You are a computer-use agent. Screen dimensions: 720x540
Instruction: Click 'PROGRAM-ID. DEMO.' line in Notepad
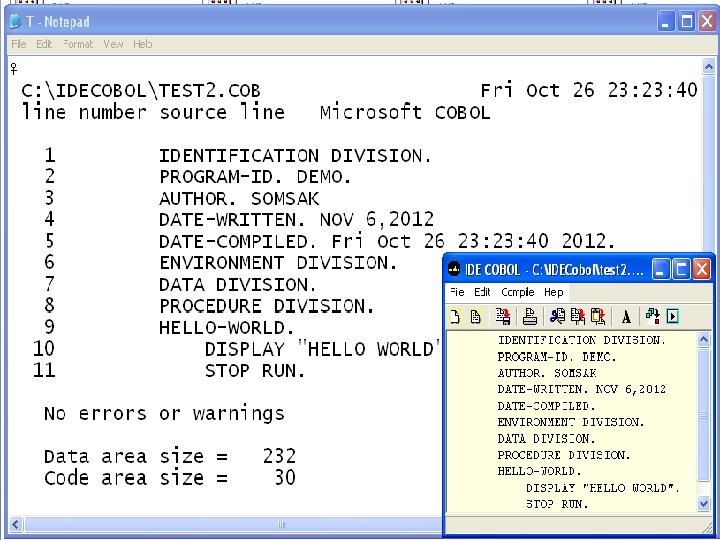tap(255, 177)
